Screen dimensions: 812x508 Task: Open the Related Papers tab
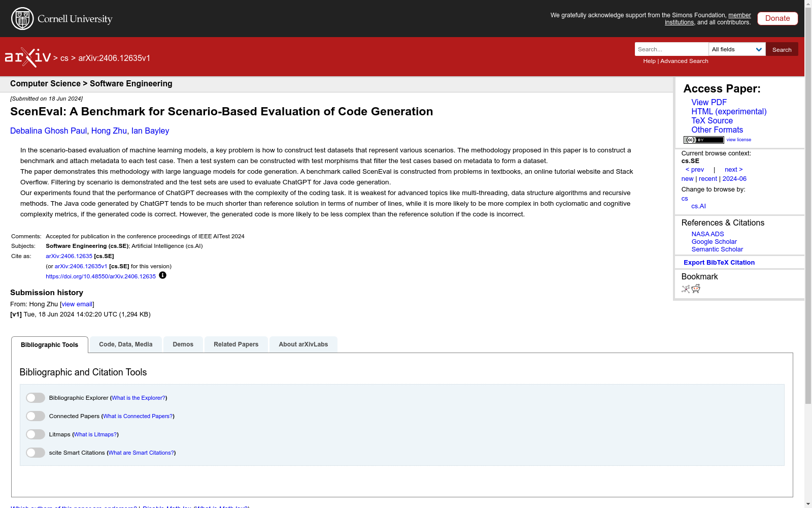pyautogui.click(x=236, y=344)
